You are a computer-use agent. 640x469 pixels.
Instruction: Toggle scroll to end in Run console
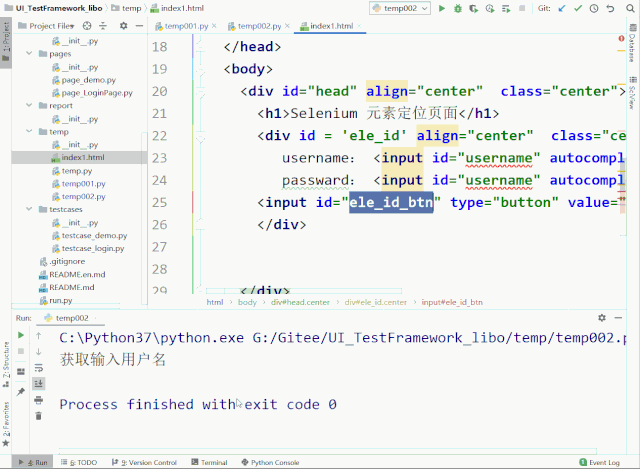pyautogui.click(x=38, y=384)
